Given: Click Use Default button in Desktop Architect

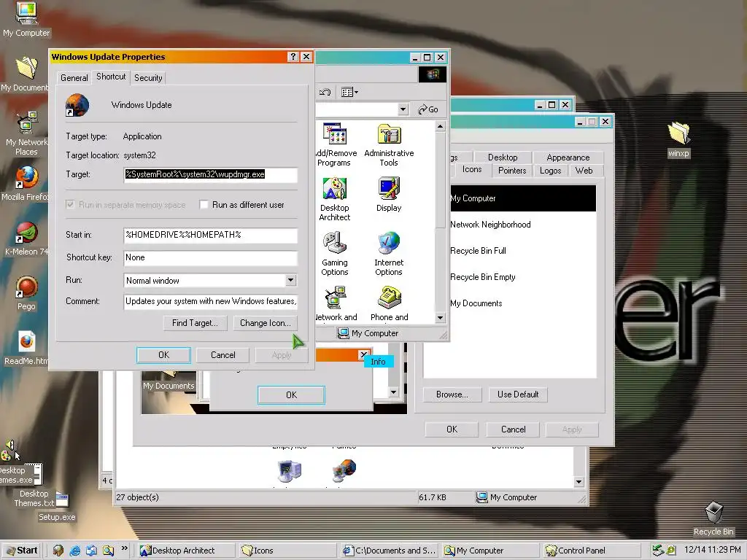Looking at the screenshot, I should tap(518, 394).
